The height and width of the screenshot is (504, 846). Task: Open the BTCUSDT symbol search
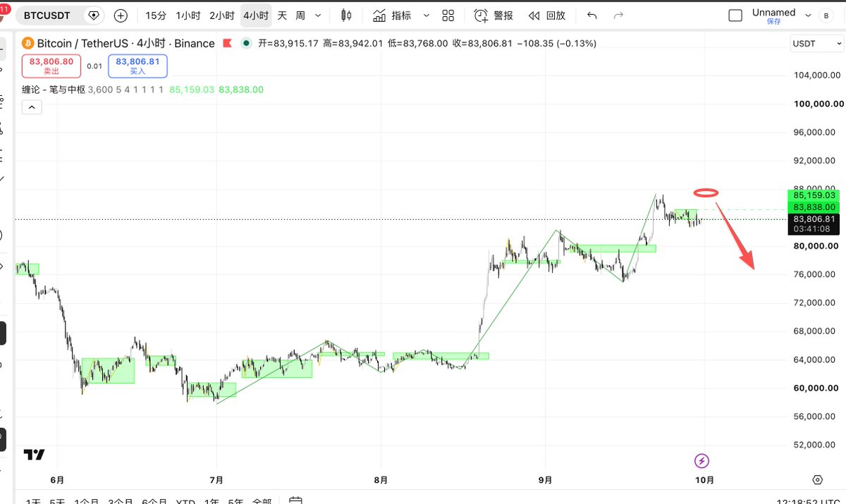click(x=47, y=16)
